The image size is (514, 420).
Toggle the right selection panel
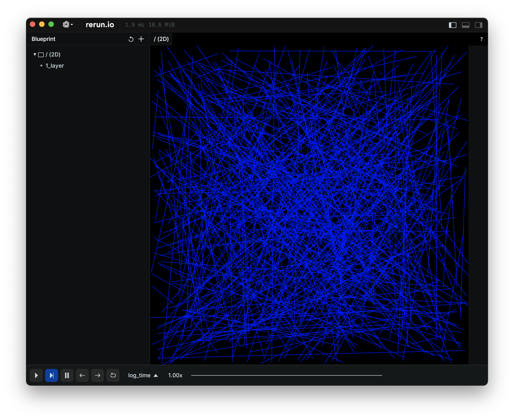click(478, 25)
